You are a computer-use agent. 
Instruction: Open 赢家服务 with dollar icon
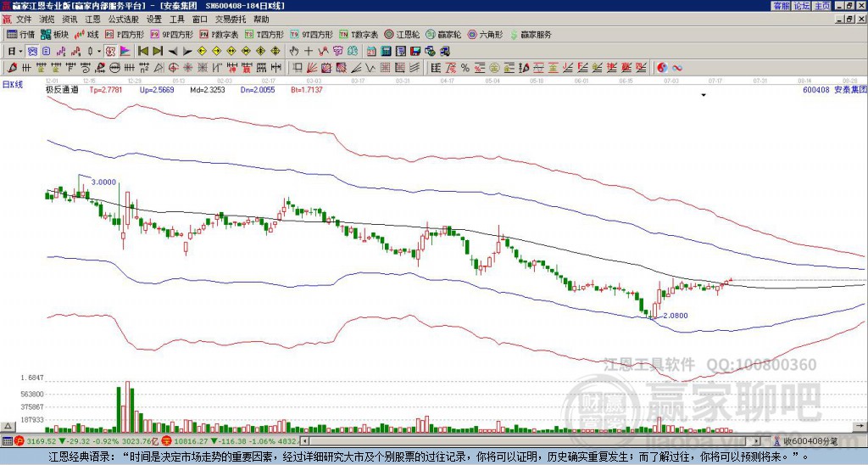pos(531,34)
